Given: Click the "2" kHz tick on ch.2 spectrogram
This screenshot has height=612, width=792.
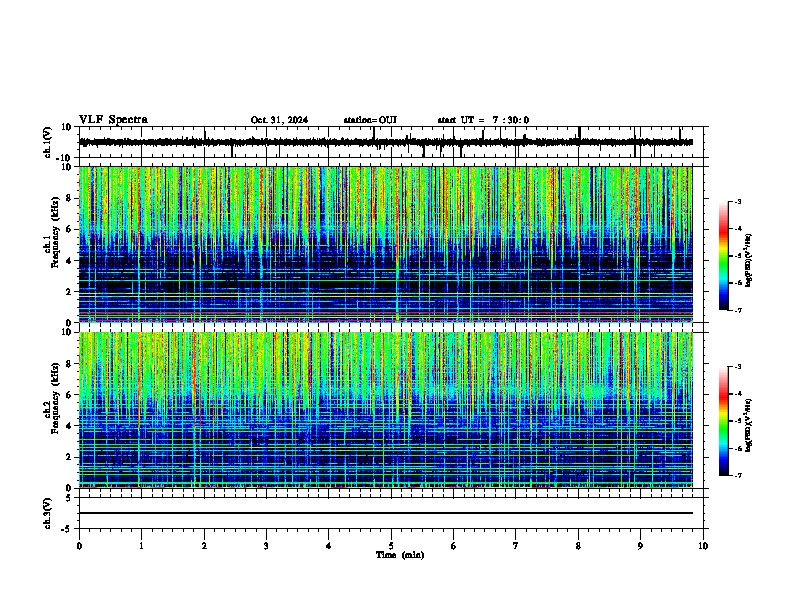Looking at the screenshot, I should 70,457.
